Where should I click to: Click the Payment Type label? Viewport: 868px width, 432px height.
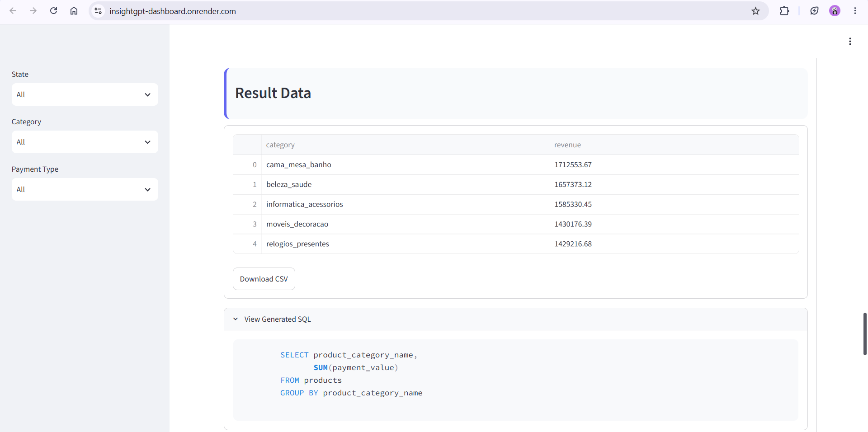pyautogui.click(x=35, y=169)
